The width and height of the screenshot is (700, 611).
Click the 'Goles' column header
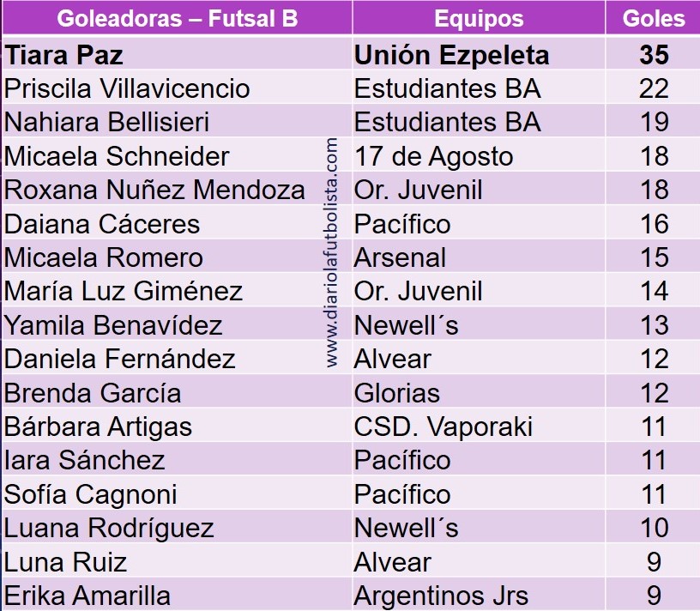pos(654,18)
